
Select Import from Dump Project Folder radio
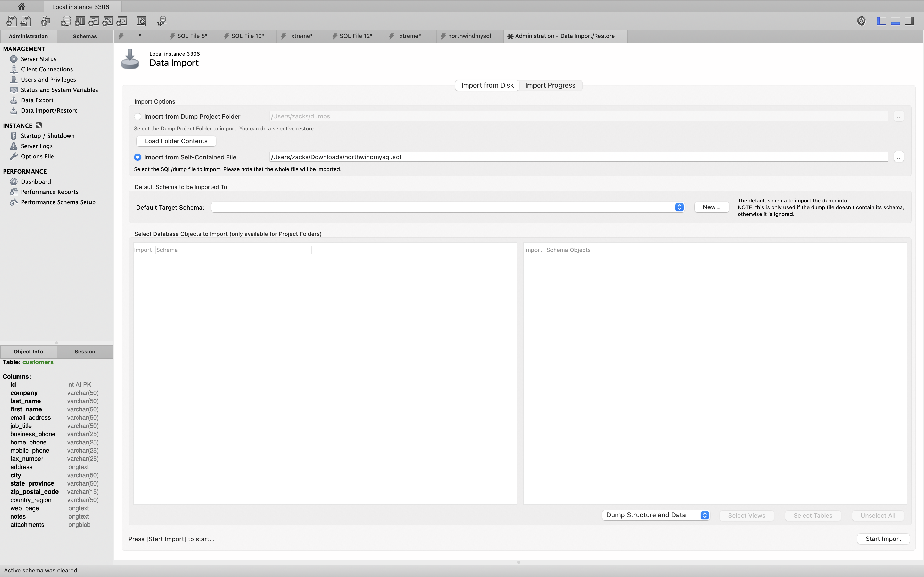(x=138, y=116)
